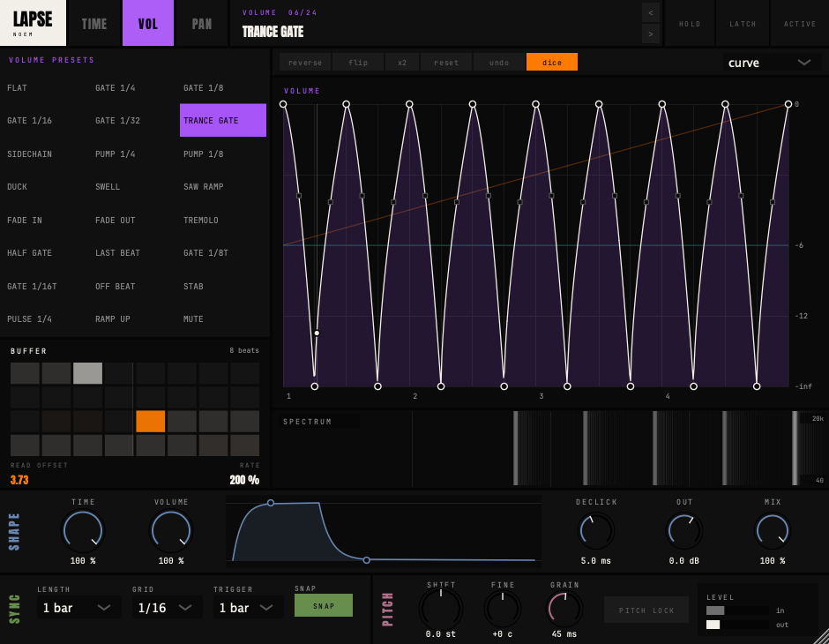
Task: Go to next preset with the '>' arrow
Action: 650,34
